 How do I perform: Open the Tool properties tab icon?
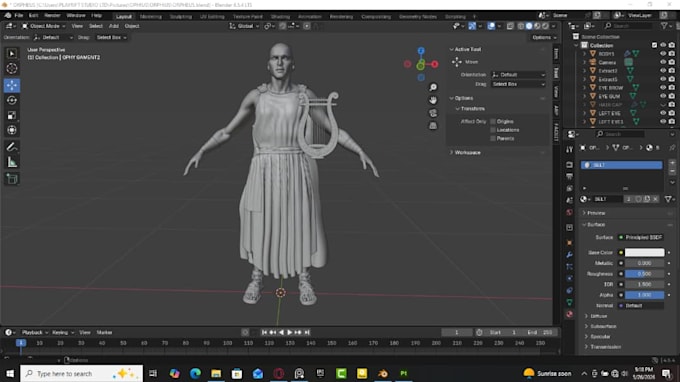tap(569, 150)
